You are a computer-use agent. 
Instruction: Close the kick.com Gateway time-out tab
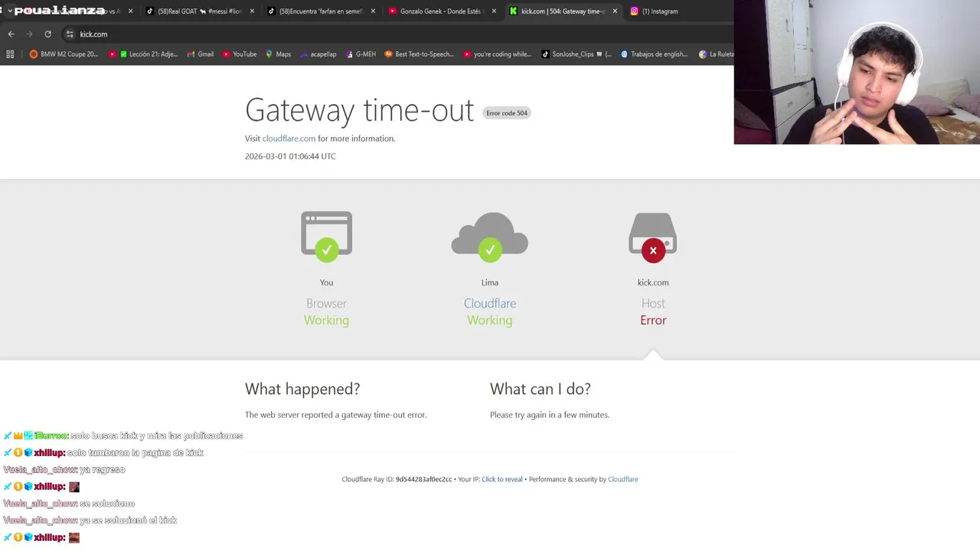[615, 11]
